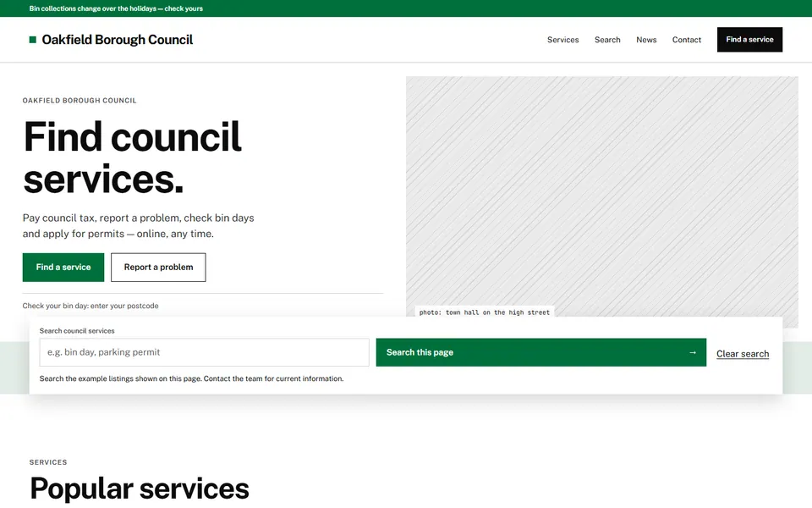Click the 'Find council services.' headline

point(132,157)
